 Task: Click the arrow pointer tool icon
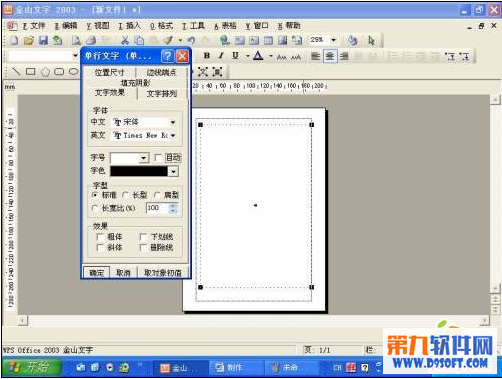click(371, 40)
